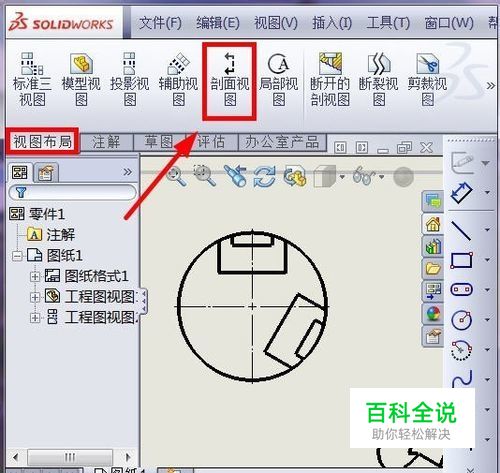The height and width of the screenshot is (473, 500).
Task: Expand the 图纸格式1 node
Action: [35, 277]
